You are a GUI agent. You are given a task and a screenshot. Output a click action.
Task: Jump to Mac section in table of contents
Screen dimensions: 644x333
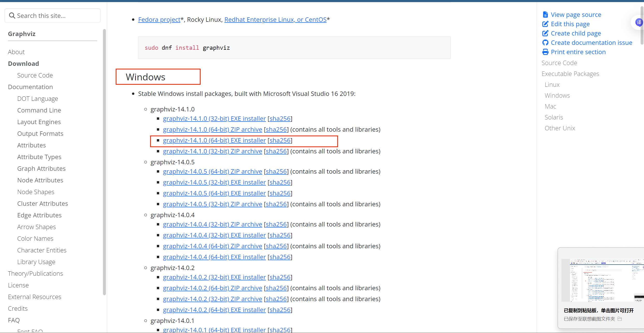tap(550, 107)
